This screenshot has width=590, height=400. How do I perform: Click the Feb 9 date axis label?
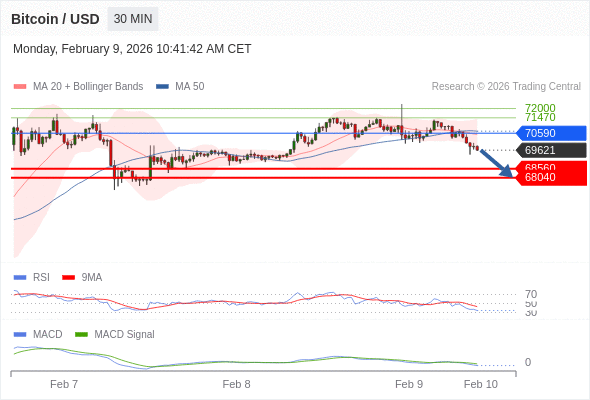[x=409, y=384]
